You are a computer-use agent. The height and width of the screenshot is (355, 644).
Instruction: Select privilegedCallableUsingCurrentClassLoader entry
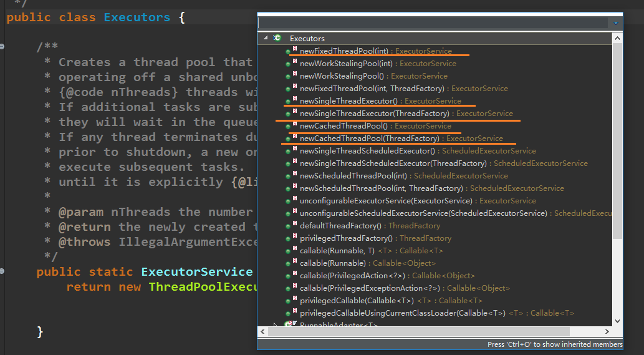click(436, 313)
